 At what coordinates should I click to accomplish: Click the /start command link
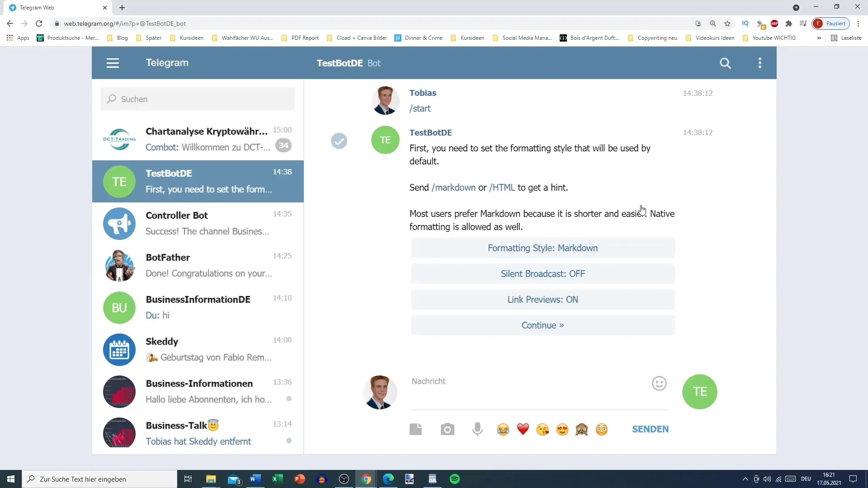(420, 108)
